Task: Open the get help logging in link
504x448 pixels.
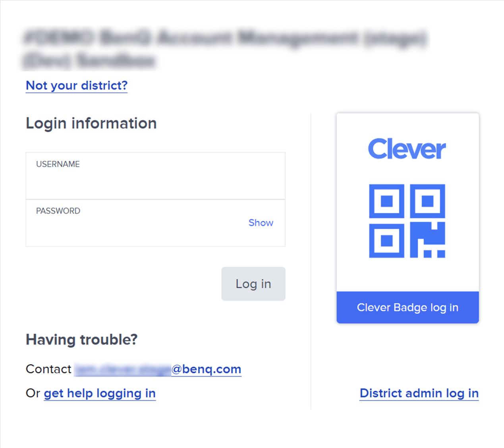Action: (x=100, y=393)
